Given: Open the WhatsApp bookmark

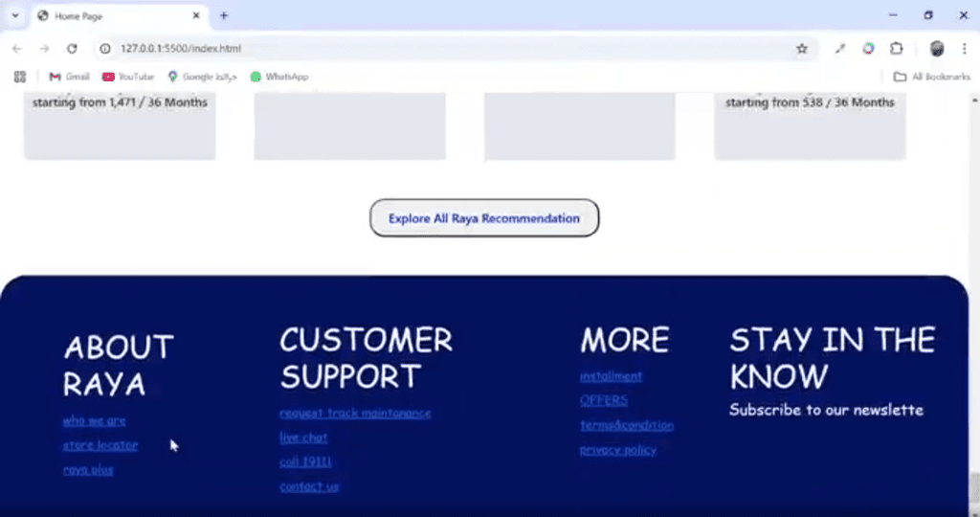Looking at the screenshot, I should 279,77.
